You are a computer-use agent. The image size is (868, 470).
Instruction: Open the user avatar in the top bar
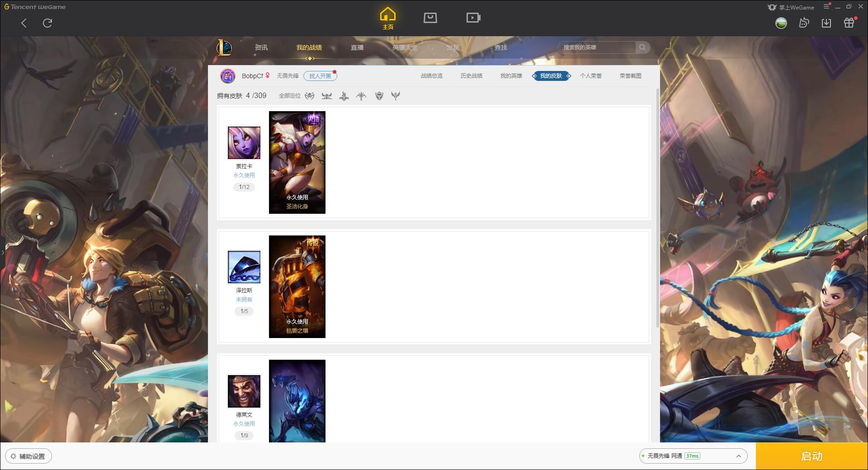click(781, 23)
